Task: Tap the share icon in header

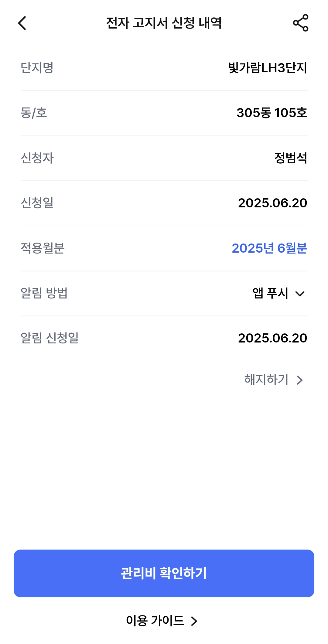Action: (x=300, y=23)
